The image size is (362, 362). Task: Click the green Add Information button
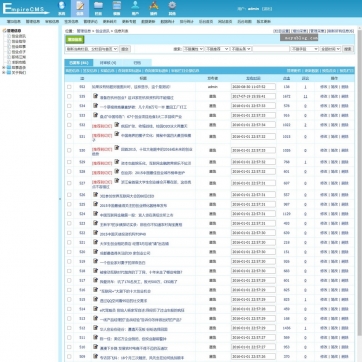(75, 40)
